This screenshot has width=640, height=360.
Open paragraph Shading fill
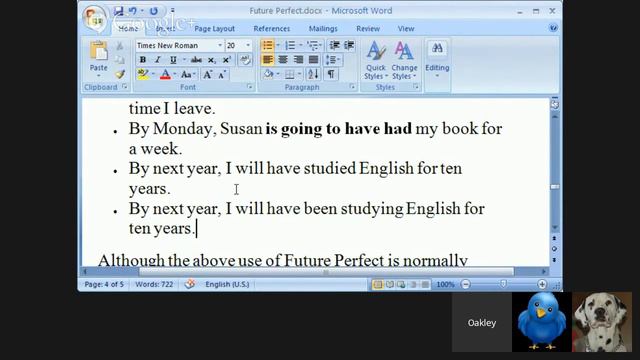click(x=269, y=75)
